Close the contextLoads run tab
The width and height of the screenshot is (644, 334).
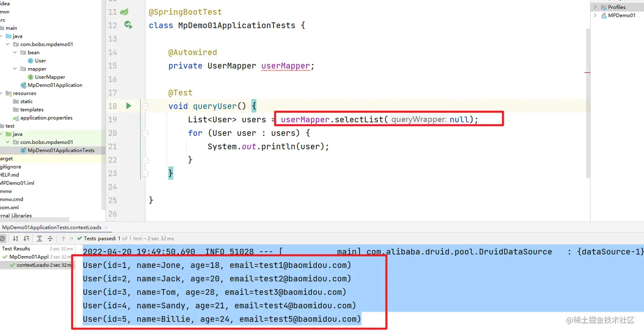pyautogui.click(x=106, y=228)
